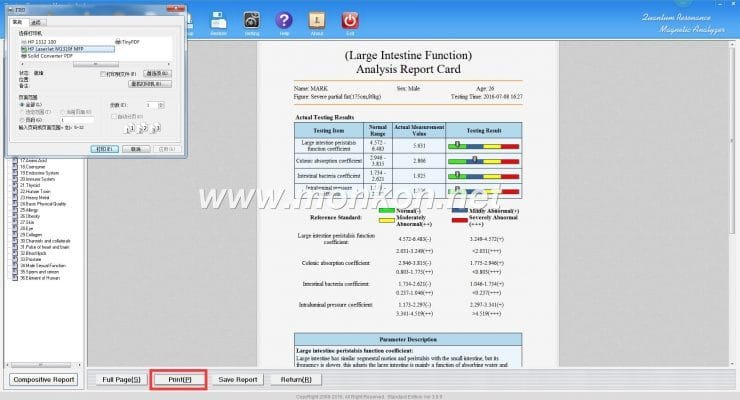
Task: Open the Setting toolbar icon
Action: point(252,21)
